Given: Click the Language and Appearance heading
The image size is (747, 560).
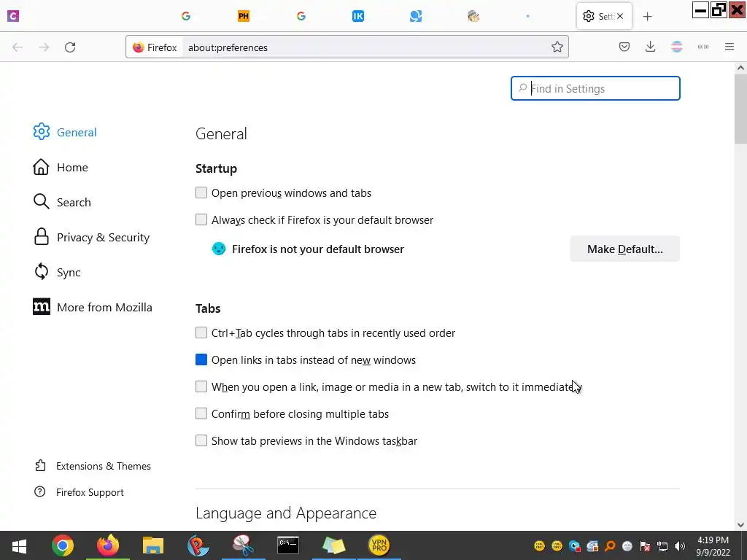Looking at the screenshot, I should pyautogui.click(x=286, y=513).
